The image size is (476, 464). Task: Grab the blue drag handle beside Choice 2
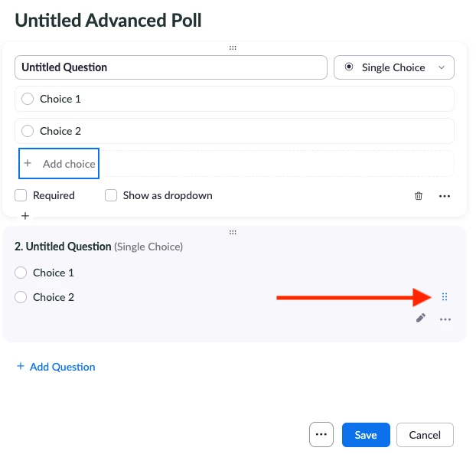point(445,297)
